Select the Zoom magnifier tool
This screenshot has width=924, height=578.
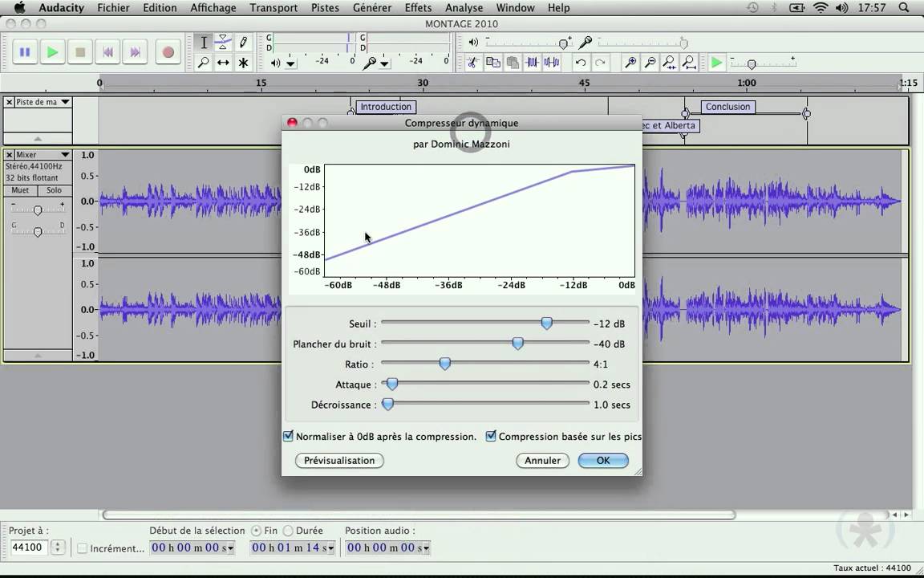tap(203, 62)
